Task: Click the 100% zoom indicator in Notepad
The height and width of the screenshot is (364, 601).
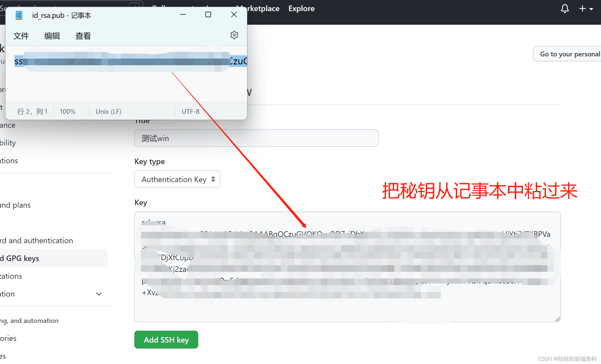Action: coord(67,111)
